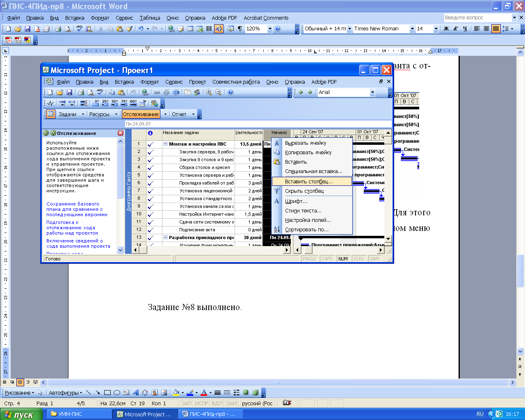Open the Проект menu in Microsoft Project

click(x=197, y=82)
